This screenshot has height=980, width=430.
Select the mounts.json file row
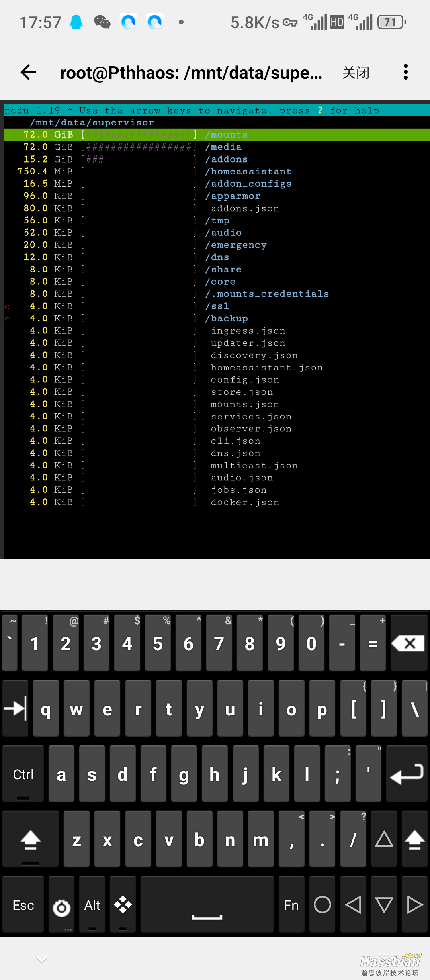pos(217,404)
